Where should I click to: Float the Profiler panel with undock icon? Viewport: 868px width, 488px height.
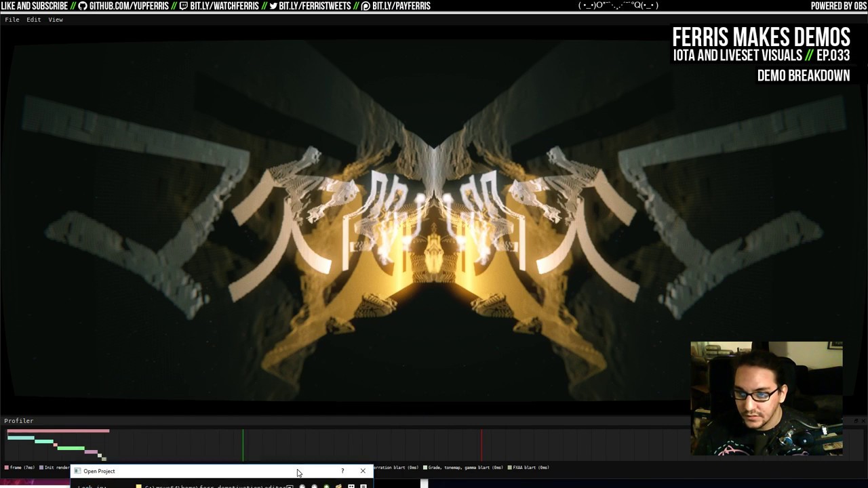856,421
